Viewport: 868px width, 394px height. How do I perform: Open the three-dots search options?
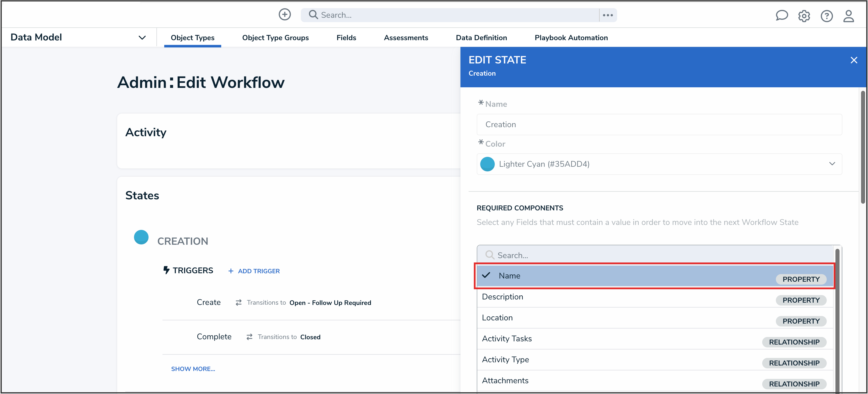pos(608,15)
